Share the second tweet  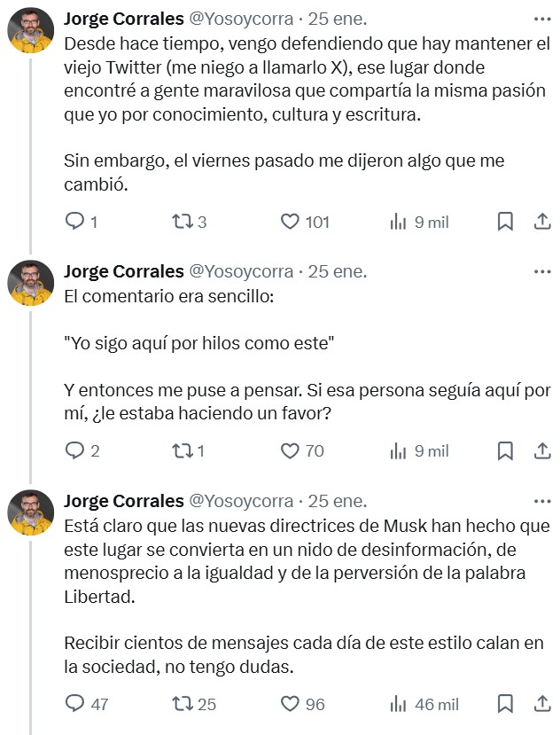click(x=543, y=451)
